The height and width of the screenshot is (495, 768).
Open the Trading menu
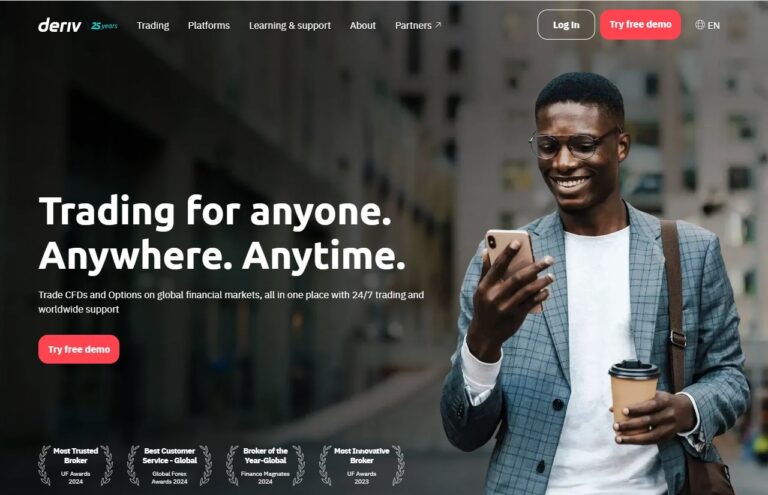point(153,25)
